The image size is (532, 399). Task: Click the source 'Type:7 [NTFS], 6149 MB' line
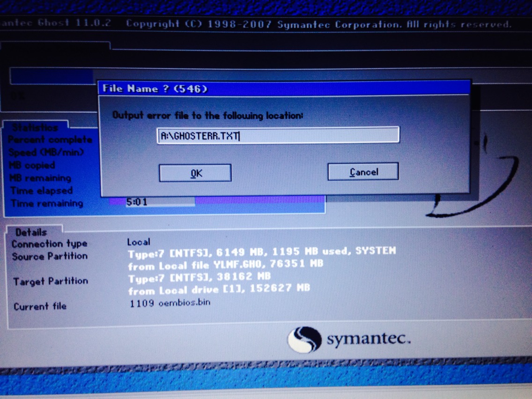pyautogui.click(x=262, y=252)
